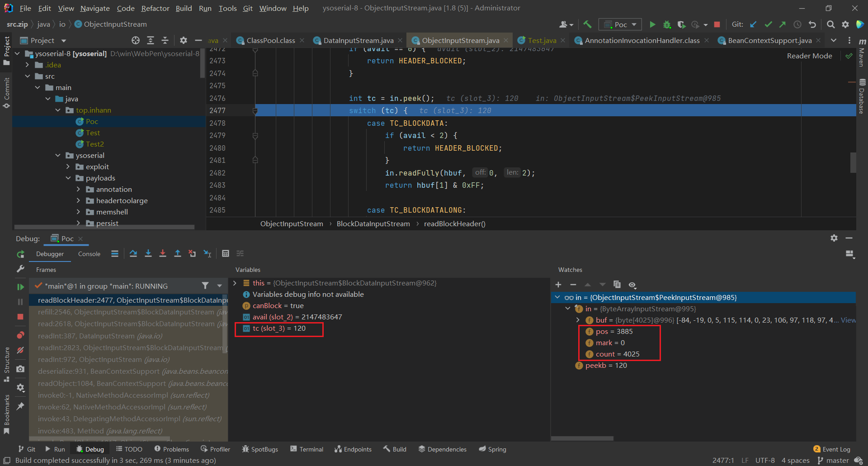Viewport: 868px width, 466px height.
Task: Toggle the Maven side panel
Action: pyautogui.click(x=862, y=52)
